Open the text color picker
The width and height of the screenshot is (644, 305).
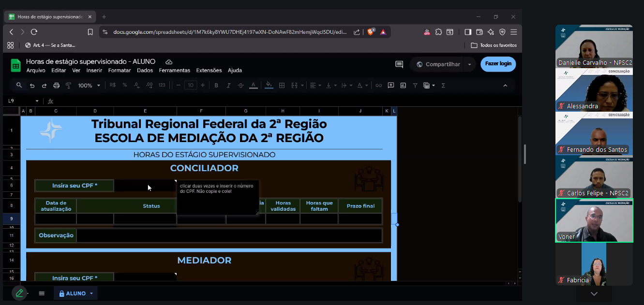[x=253, y=85]
